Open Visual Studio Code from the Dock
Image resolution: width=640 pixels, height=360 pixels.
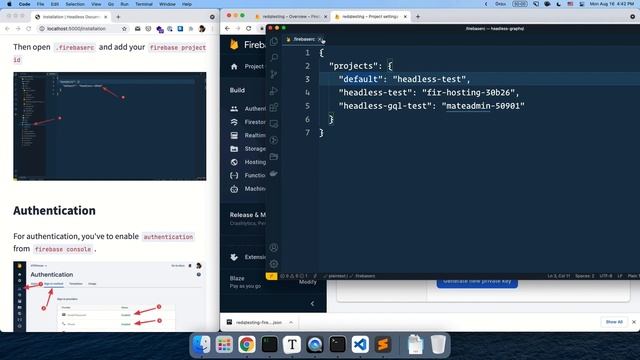[360, 344]
